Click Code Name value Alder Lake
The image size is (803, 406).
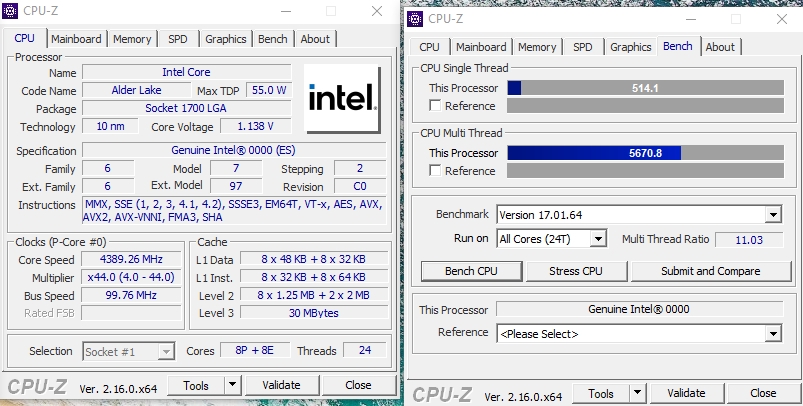pyautogui.click(x=136, y=90)
